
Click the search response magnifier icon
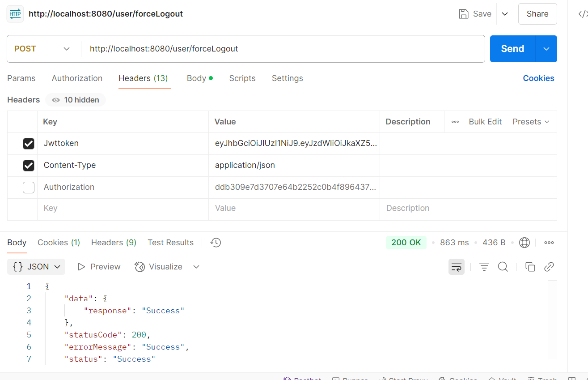tap(503, 267)
